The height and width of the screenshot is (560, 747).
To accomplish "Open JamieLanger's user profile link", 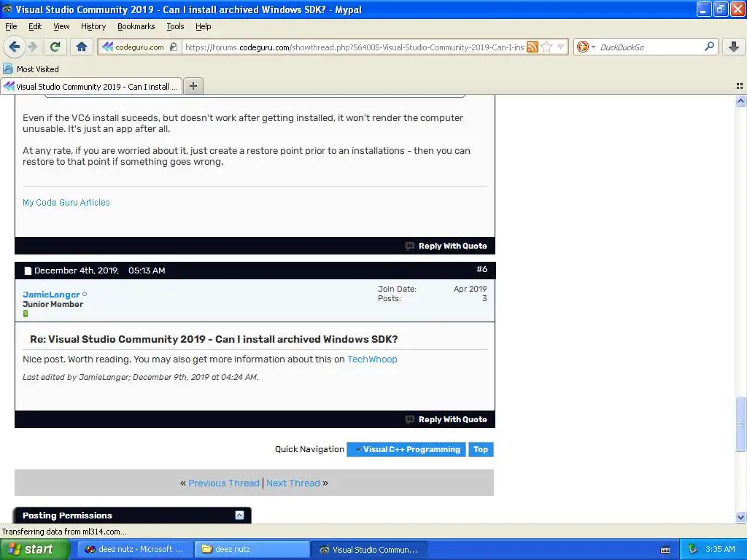I will click(51, 295).
